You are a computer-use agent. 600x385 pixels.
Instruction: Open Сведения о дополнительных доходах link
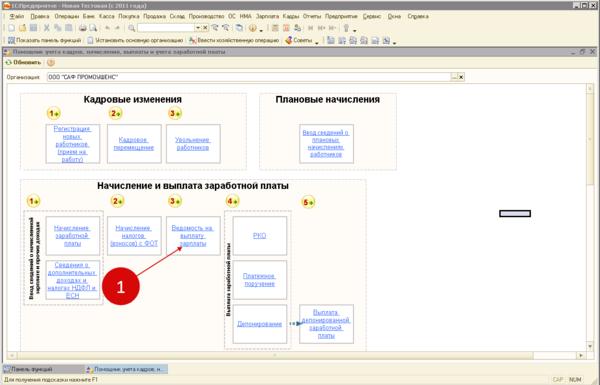[72, 280]
